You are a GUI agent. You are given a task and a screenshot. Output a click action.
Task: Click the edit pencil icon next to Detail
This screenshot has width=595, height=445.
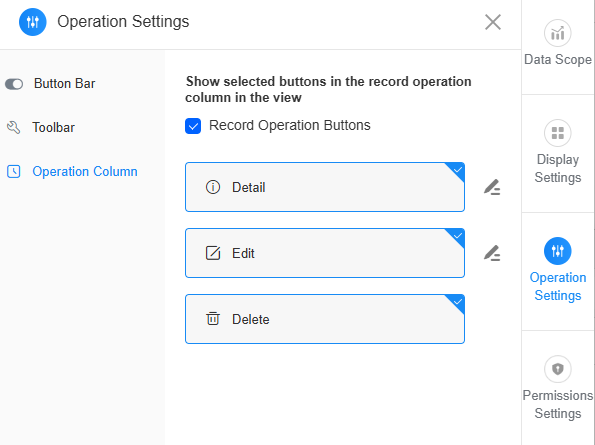(492, 187)
